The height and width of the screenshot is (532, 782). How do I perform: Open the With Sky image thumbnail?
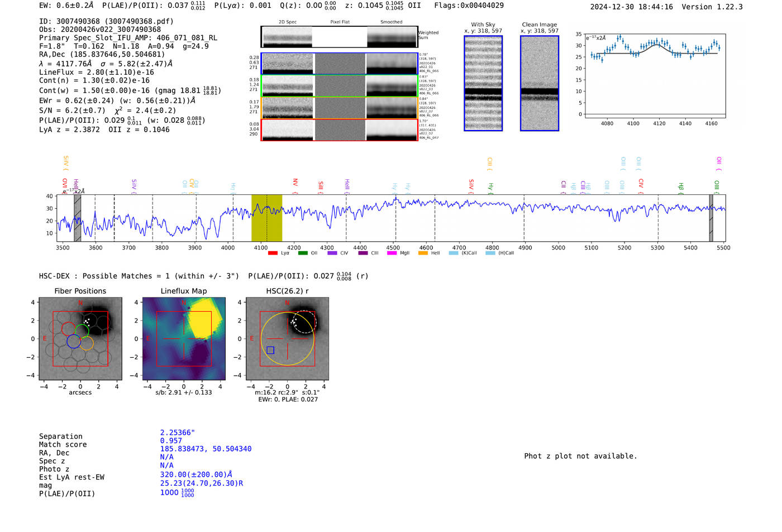[483, 84]
